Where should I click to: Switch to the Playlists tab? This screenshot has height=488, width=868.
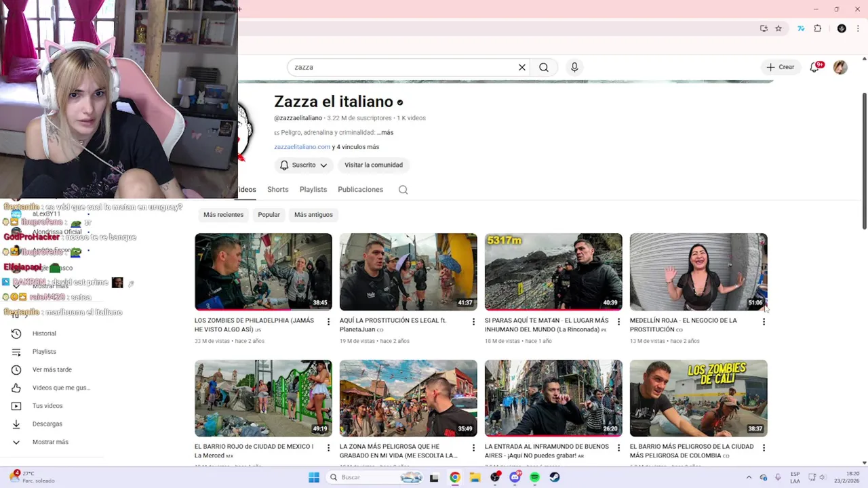tap(313, 190)
